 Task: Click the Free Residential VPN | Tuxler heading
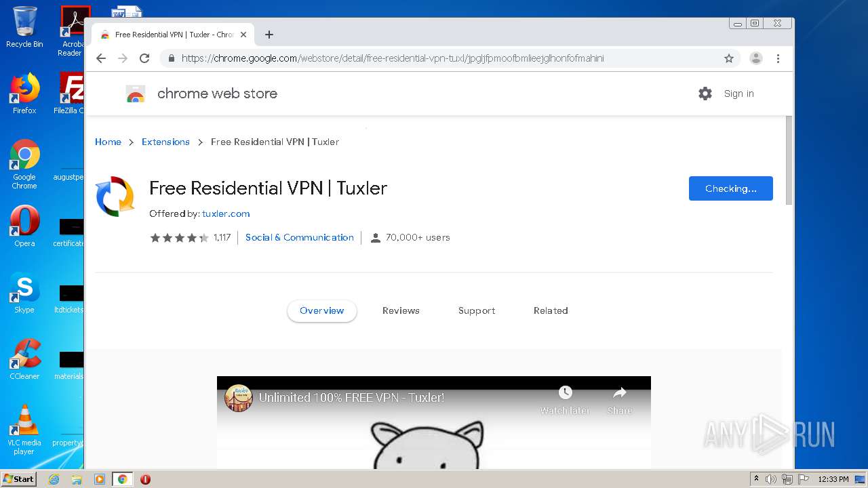[268, 188]
